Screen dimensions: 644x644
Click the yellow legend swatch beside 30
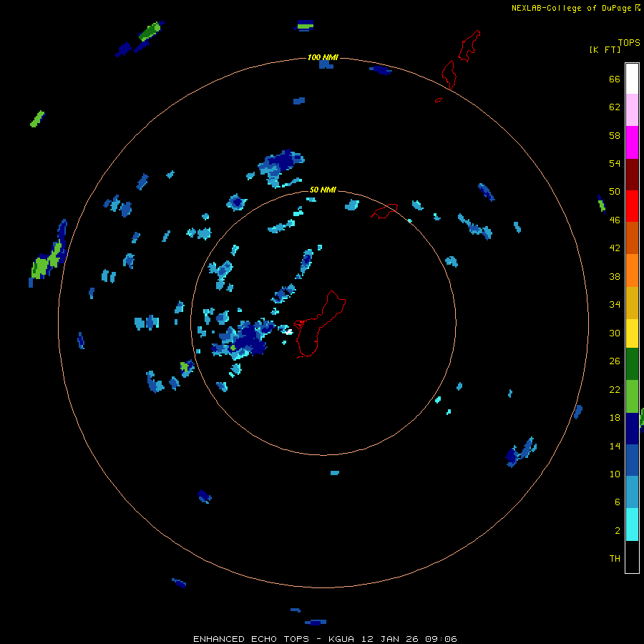pyautogui.click(x=632, y=333)
